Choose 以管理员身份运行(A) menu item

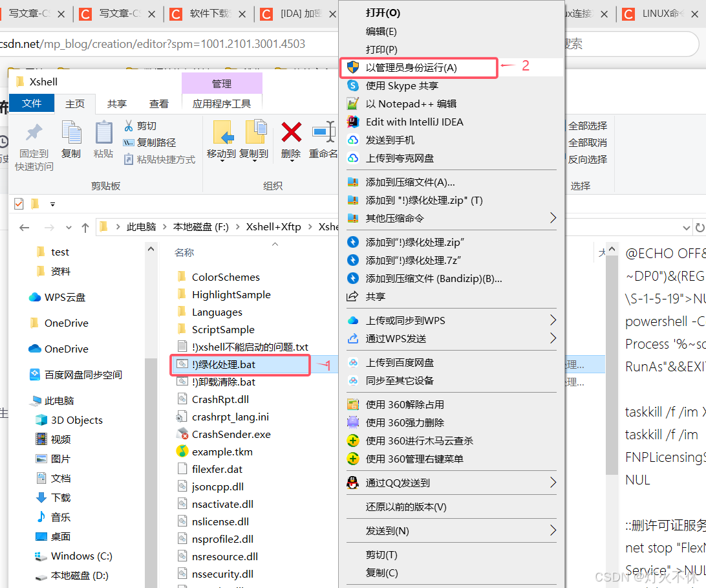click(451, 67)
